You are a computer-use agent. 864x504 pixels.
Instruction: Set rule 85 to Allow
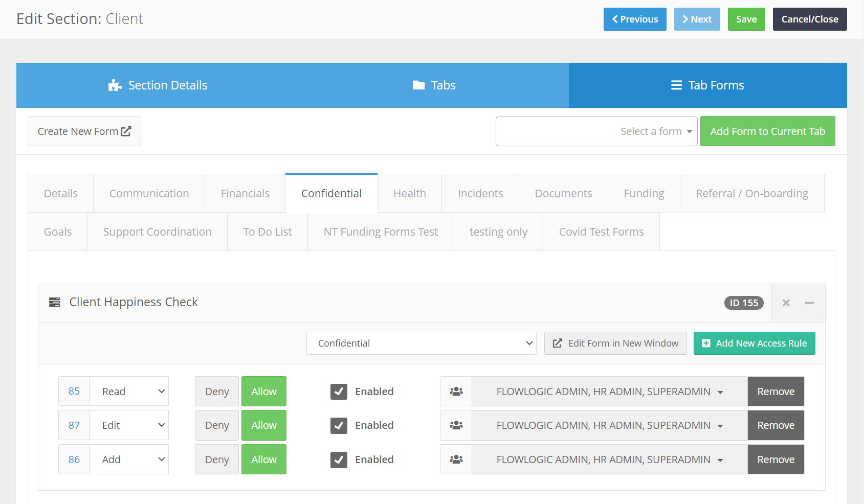coord(264,392)
